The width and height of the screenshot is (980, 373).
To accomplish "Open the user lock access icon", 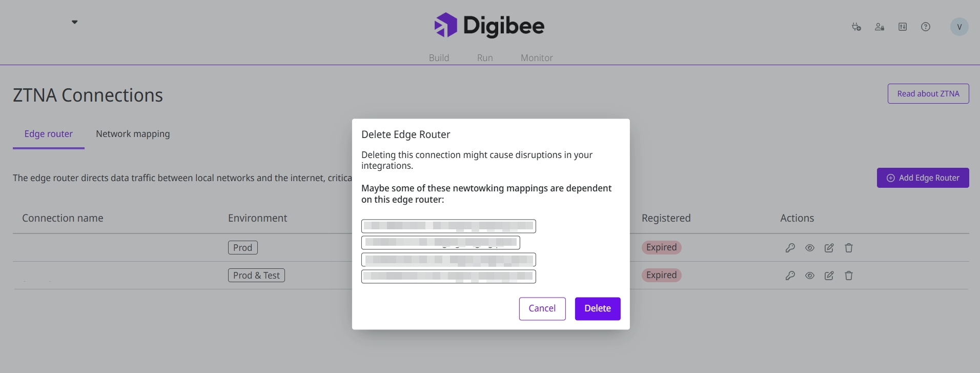I will click(880, 27).
